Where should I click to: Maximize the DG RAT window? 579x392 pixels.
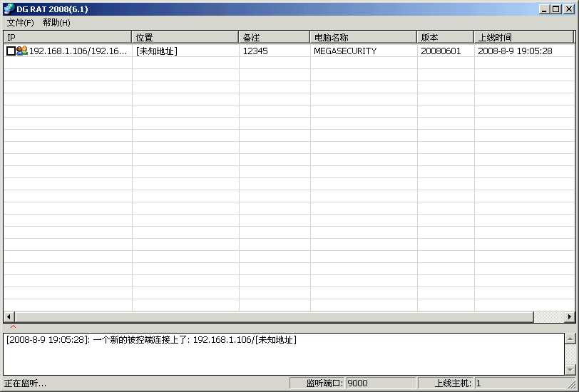tap(556, 9)
